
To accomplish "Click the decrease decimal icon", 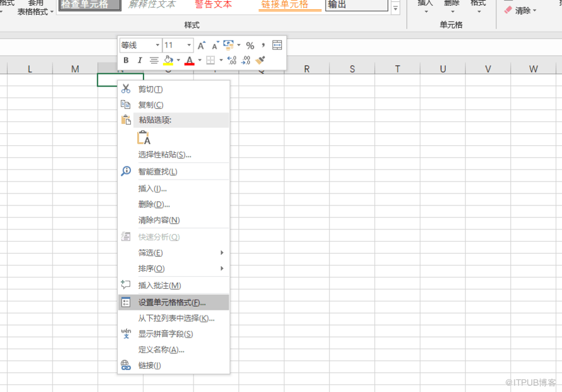I will click(x=246, y=61).
